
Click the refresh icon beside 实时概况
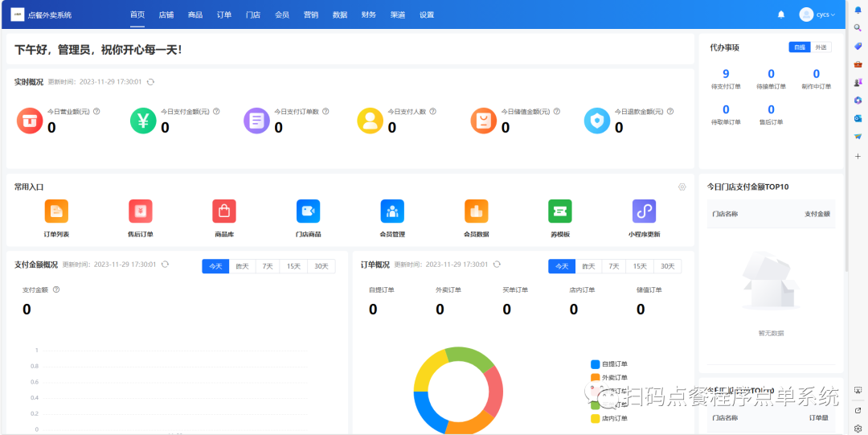[x=150, y=82]
